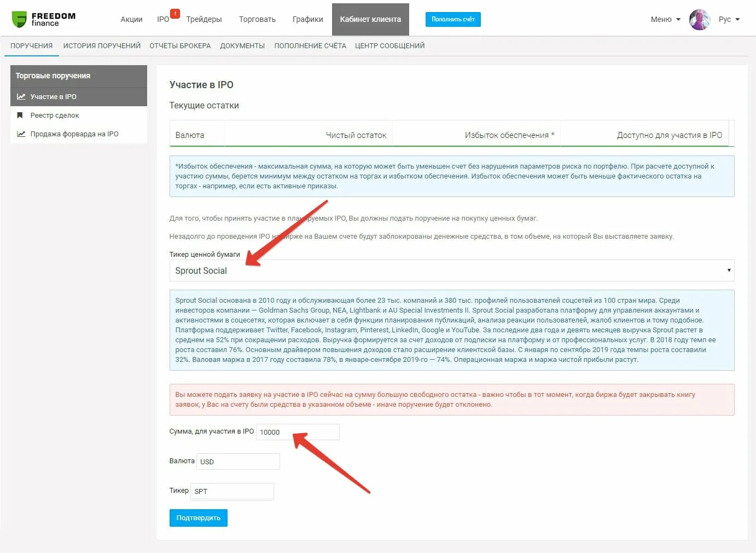Click the Сумма для участия в IPO field

point(298,432)
